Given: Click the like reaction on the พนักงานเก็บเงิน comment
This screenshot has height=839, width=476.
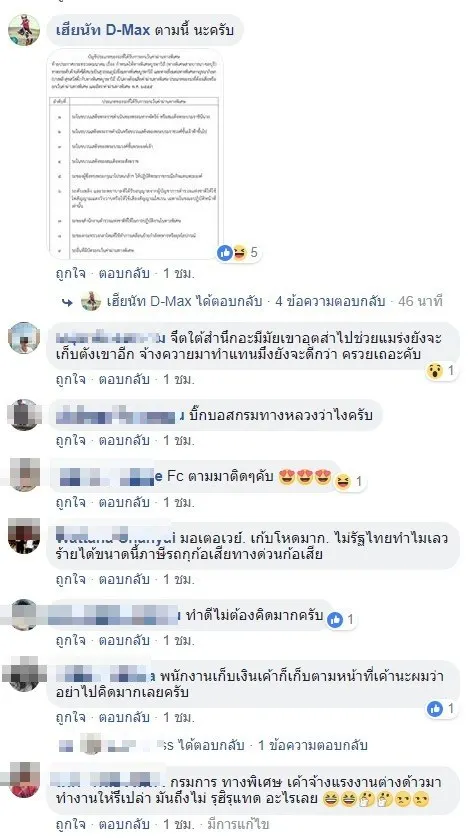Looking at the screenshot, I should (x=435, y=709).
